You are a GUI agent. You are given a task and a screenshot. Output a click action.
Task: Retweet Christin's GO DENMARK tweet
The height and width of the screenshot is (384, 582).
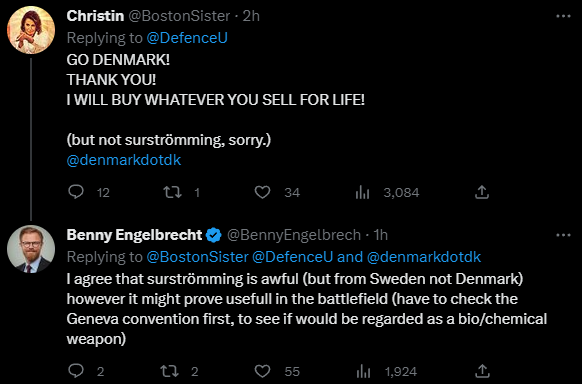173,192
